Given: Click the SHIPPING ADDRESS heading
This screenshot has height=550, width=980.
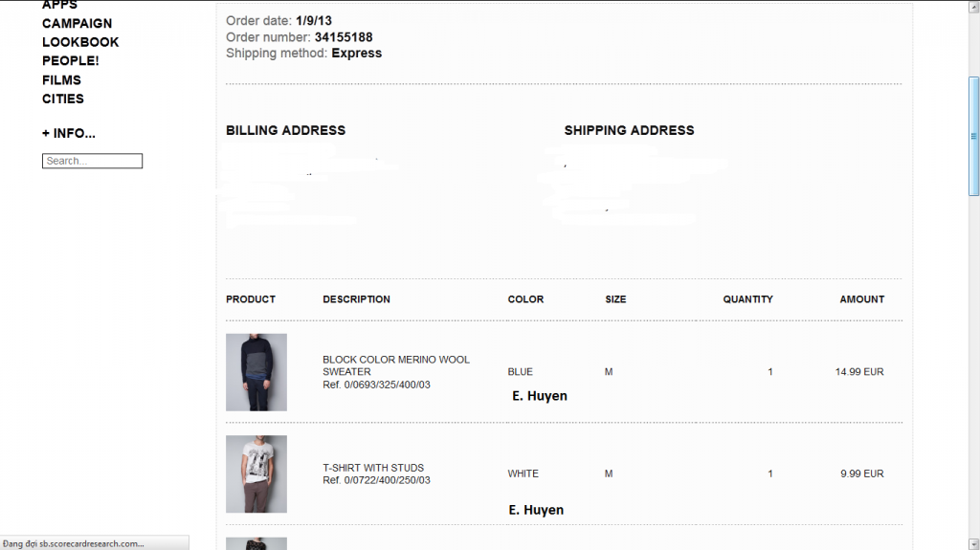Looking at the screenshot, I should [629, 130].
